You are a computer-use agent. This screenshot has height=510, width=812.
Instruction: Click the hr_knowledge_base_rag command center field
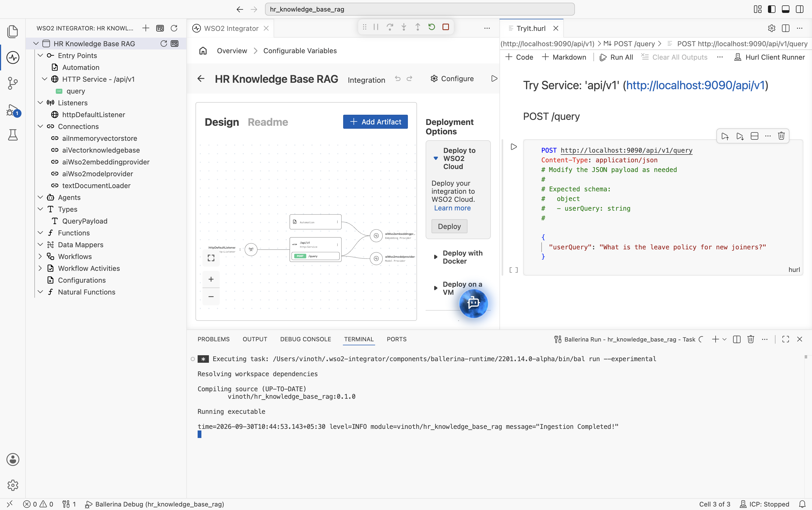pyautogui.click(x=420, y=9)
